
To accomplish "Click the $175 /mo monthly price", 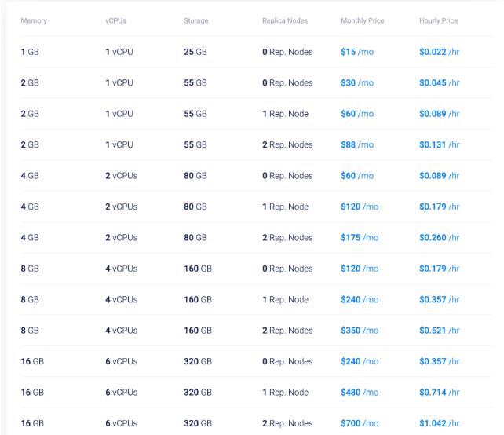I will point(360,237).
